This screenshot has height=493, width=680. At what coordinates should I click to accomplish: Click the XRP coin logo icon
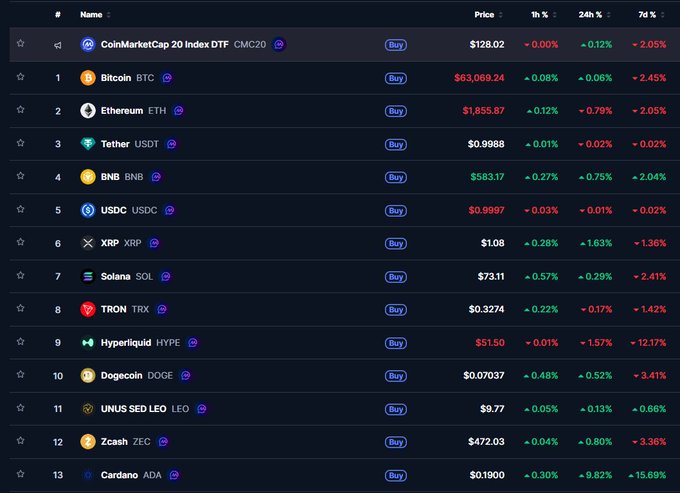pos(88,243)
